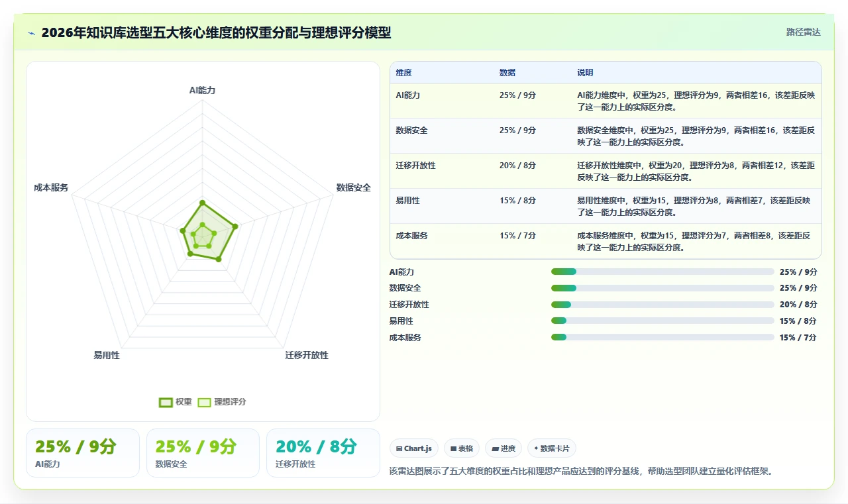Click the 成本服务 progress bar

[662, 337]
